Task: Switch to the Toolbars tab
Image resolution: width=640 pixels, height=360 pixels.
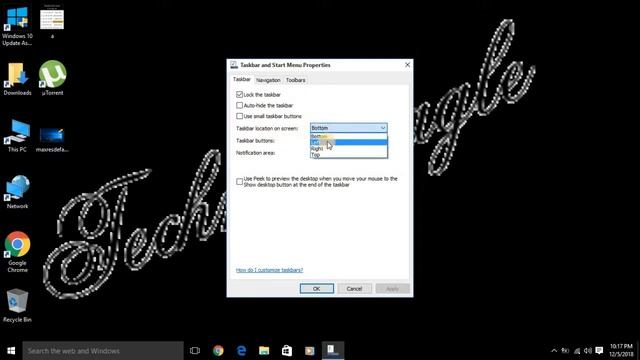Action: 296,80
